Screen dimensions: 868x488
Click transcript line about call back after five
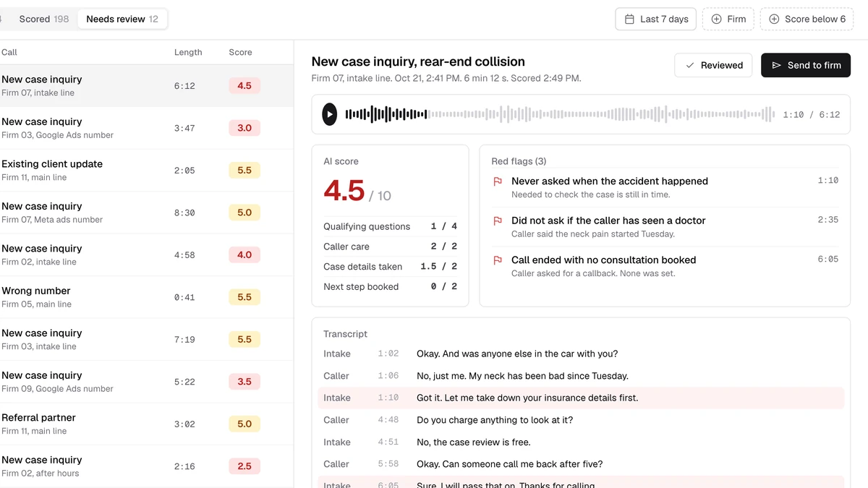(581, 464)
